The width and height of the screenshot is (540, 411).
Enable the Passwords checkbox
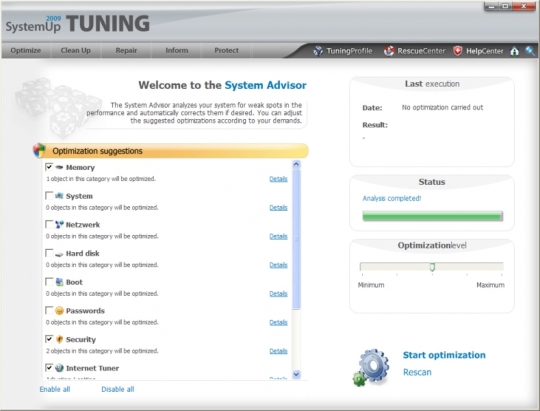[49, 310]
